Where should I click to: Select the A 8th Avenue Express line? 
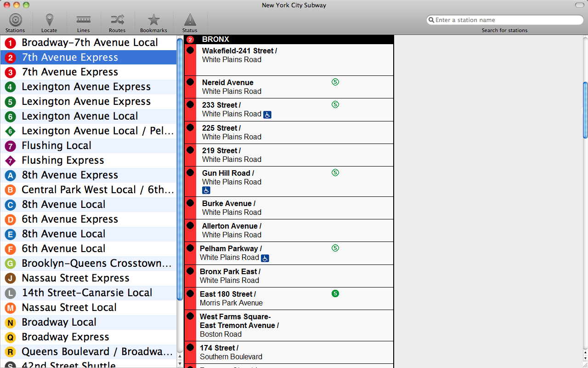pyautogui.click(x=88, y=175)
